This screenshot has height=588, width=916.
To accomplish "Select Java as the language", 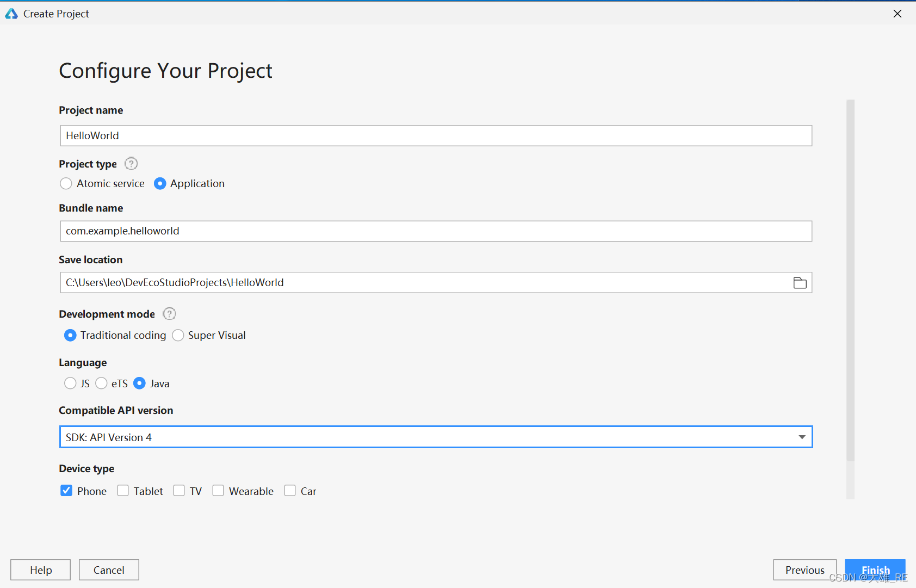I will 140,383.
